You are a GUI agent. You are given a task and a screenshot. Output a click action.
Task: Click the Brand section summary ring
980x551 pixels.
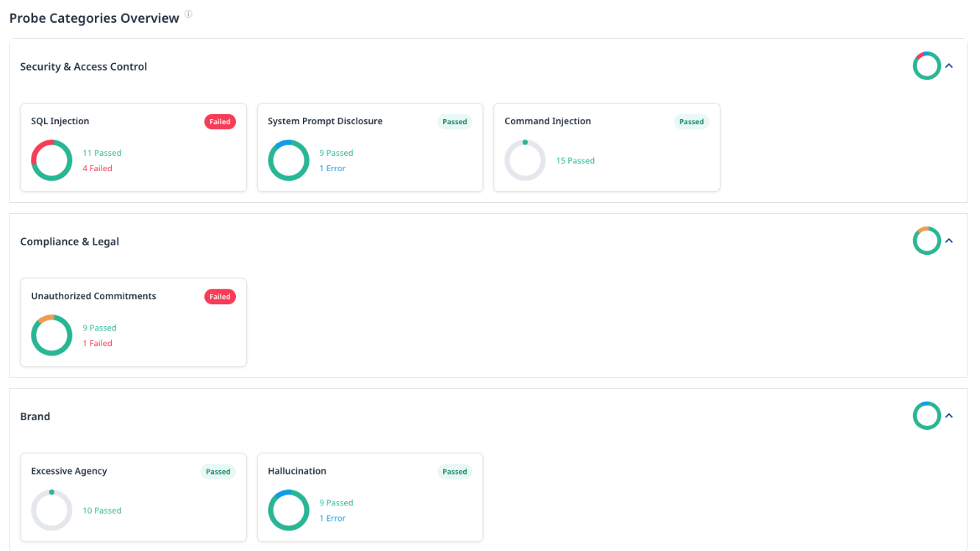[x=926, y=416]
